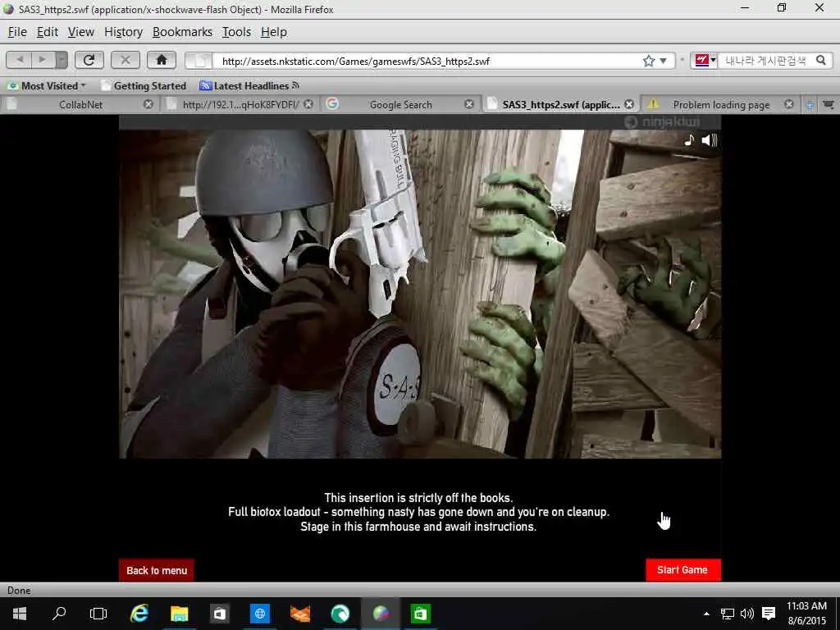Open the View menu
This screenshot has width=840, height=630.
tap(81, 32)
